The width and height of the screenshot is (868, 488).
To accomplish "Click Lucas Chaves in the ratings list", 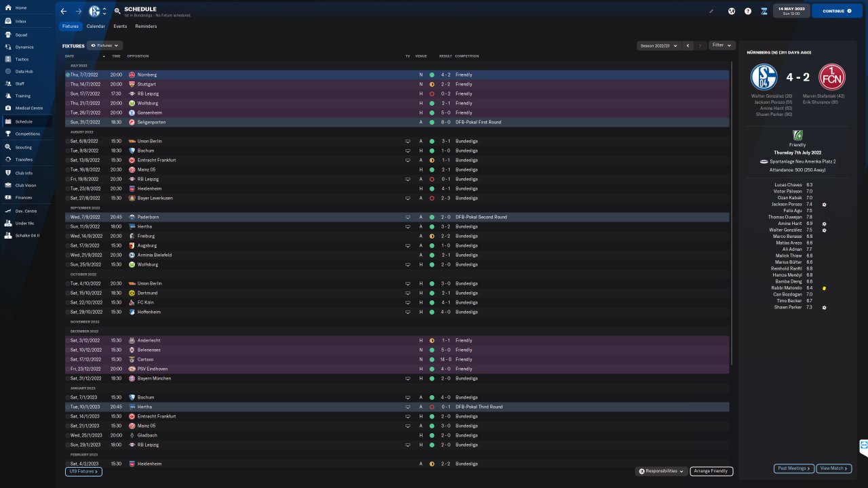I will (789, 185).
